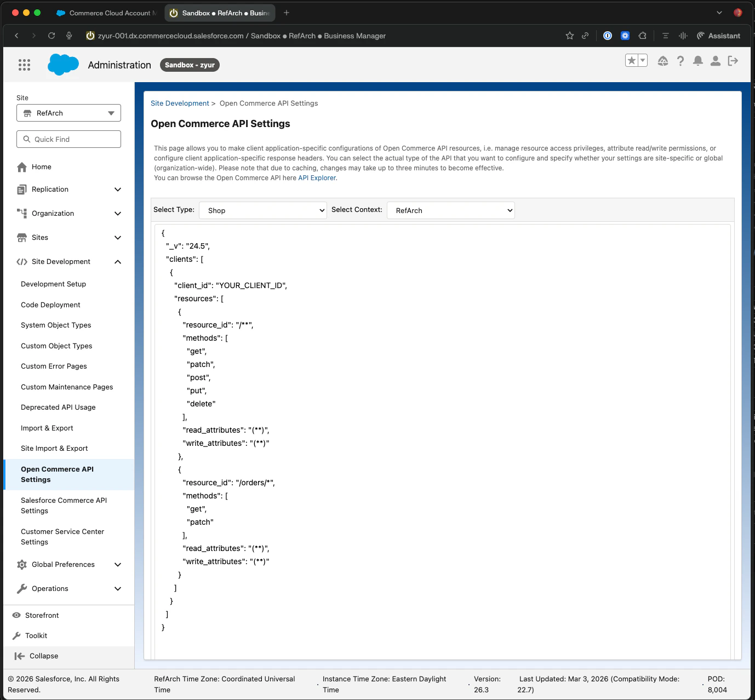Open Customer Service Center Settings item
The height and width of the screenshot is (700, 755).
(x=62, y=537)
